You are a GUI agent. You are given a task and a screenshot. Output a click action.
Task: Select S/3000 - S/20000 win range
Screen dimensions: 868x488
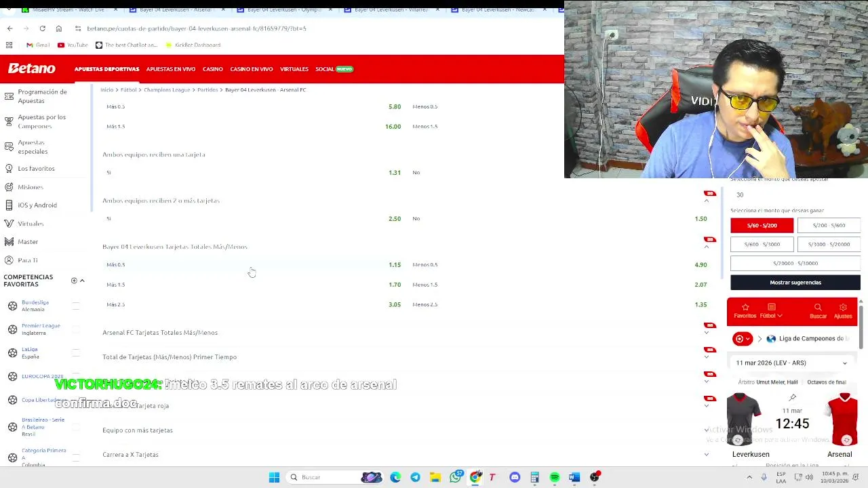(829, 244)
